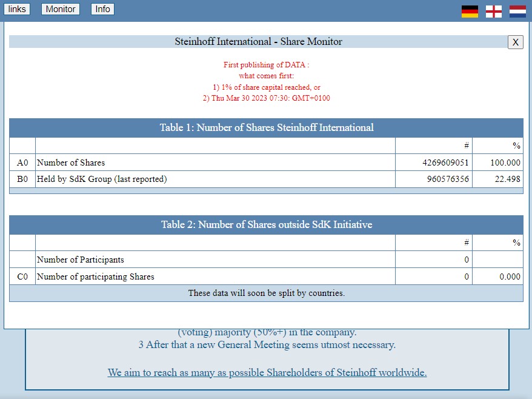Click the 22.498 percentage cell

499,179
